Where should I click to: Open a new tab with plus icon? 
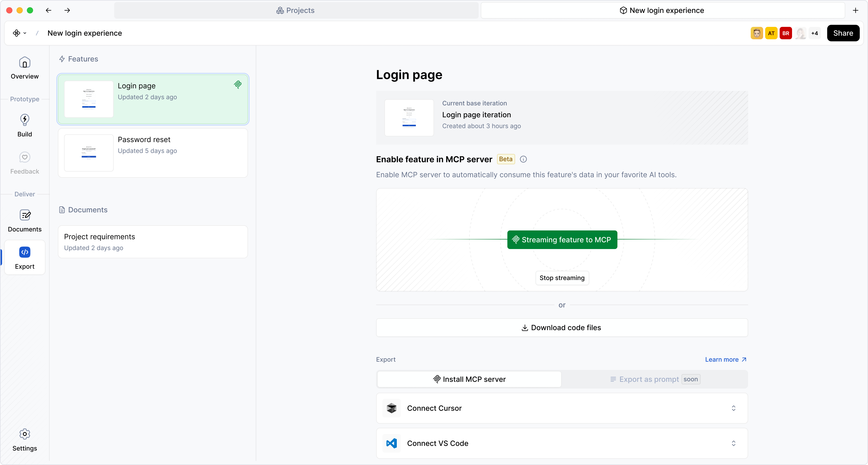[856, 10]
